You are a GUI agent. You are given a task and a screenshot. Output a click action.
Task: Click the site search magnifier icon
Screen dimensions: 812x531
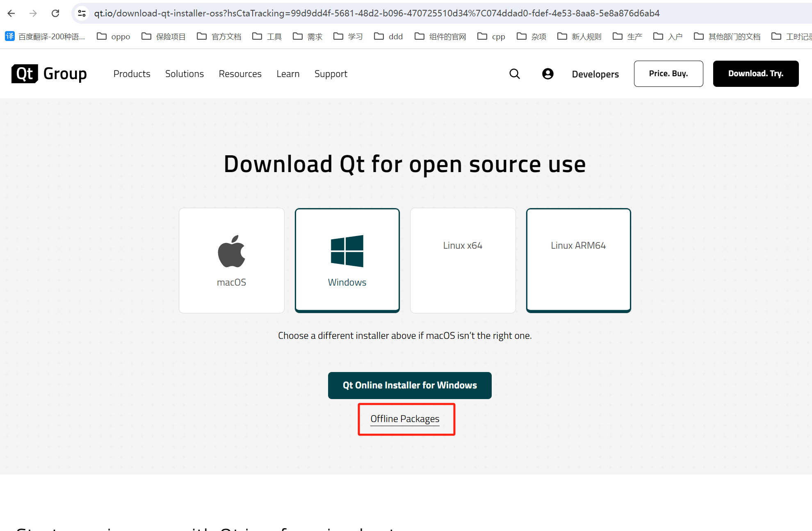tap(515, 74)
